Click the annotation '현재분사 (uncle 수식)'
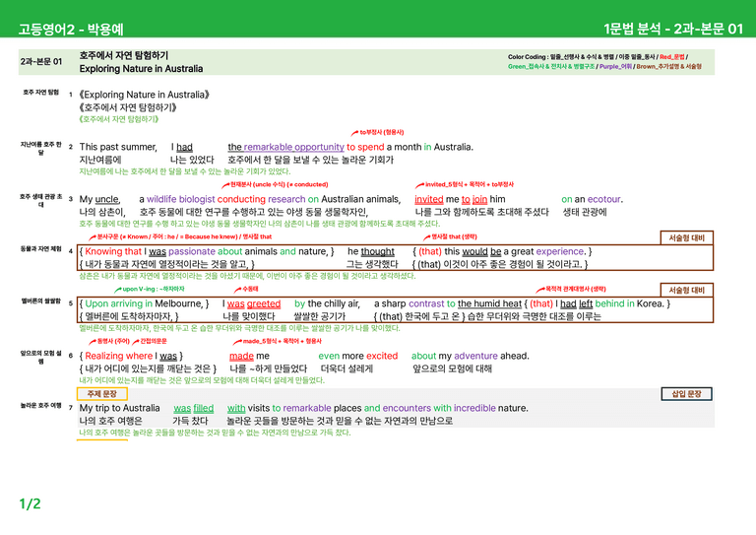Image resolution: width=756 pixels, height=535 pixels. (258, 184)
